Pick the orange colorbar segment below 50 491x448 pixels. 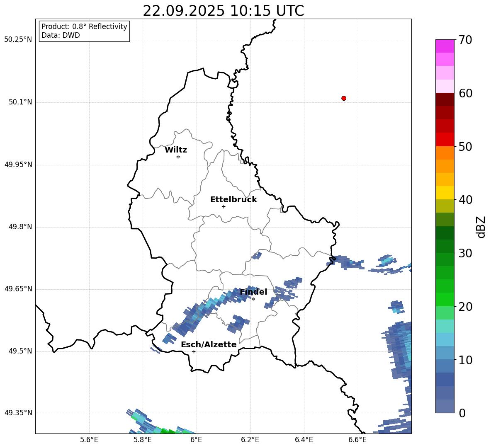[445, 153]
